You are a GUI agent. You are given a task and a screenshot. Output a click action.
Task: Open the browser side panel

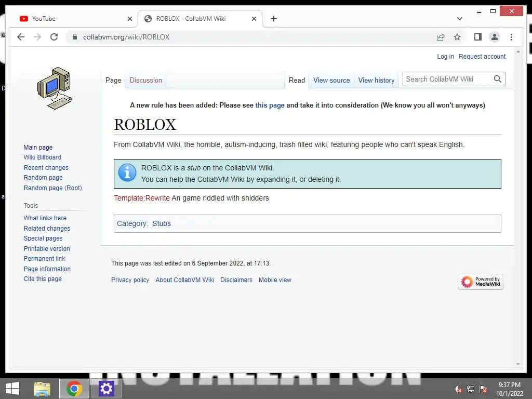click(x=478, y=37)
